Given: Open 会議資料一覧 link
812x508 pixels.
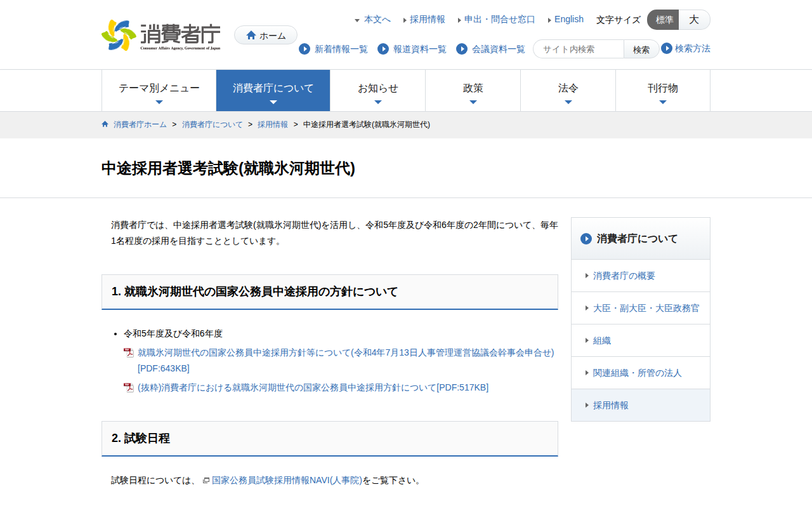Looking at the screenshot, I should click(x=499, y=49).
